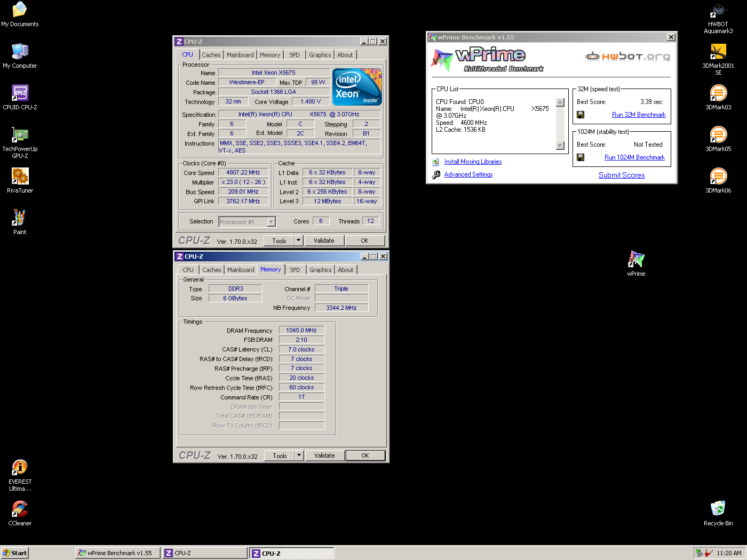The width and height of the screenshot is (747, 560).
Task: Click OK in upper CPU-Z window
Action: tap(364, 241)
